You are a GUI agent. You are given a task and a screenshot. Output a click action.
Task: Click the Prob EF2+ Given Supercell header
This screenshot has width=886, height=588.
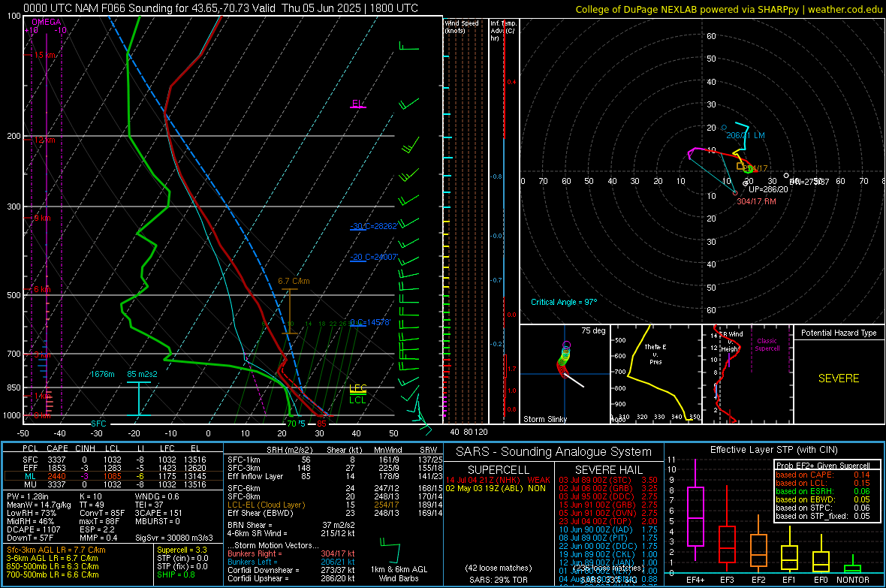(x=823, y=466)
